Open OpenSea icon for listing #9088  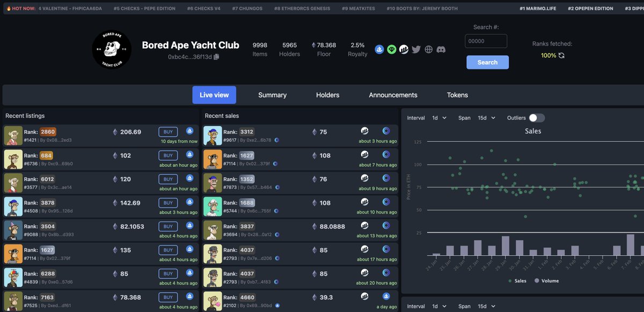189,225
